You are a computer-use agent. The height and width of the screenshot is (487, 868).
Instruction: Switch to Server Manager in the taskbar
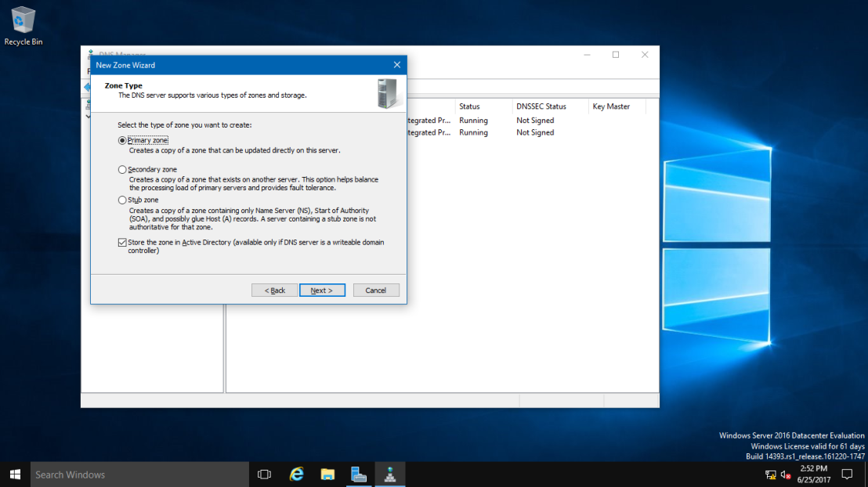(x=359, y=474)
